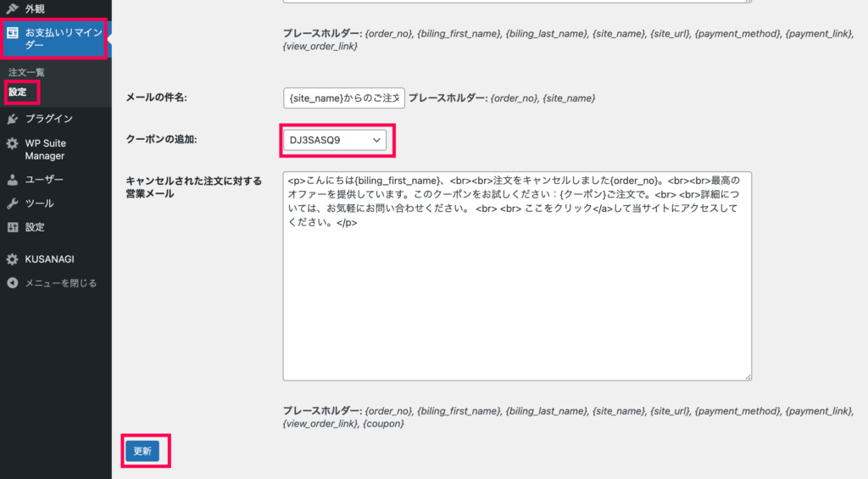Viewport: 868px width, 479px height.
Task: Click the {order_no}, {site_name} placeholder hint beside subject
Action: click(x=502, y=98)
